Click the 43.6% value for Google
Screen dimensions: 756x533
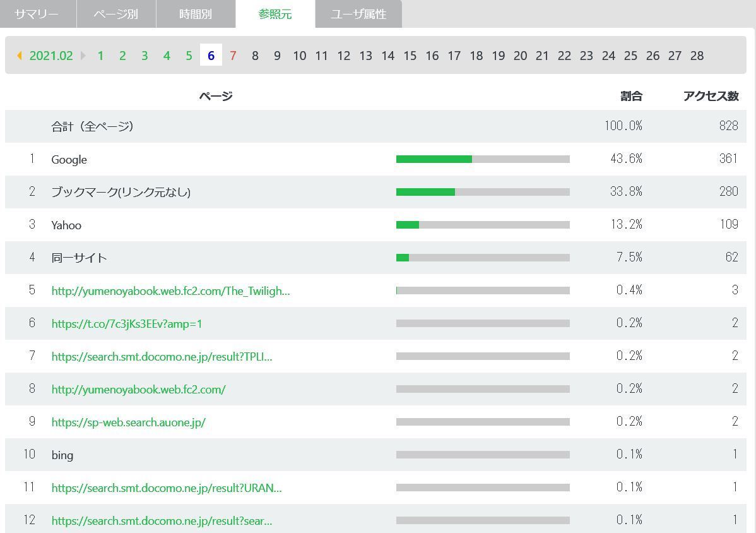point(626,159)
